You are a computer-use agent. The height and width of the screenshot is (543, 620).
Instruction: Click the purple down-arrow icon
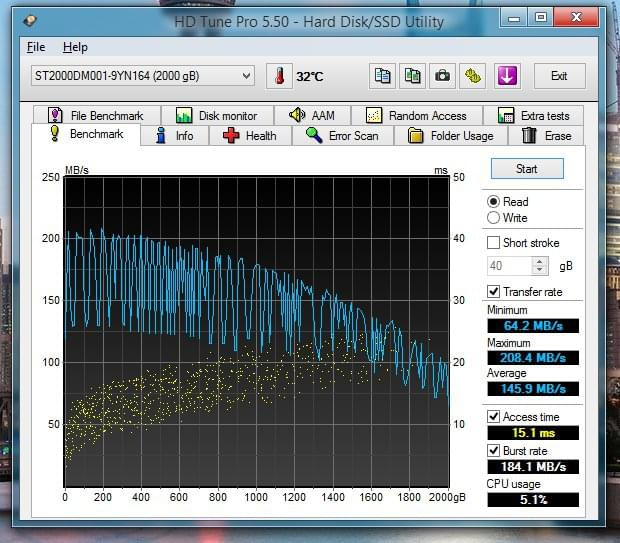tap(507, 76)
